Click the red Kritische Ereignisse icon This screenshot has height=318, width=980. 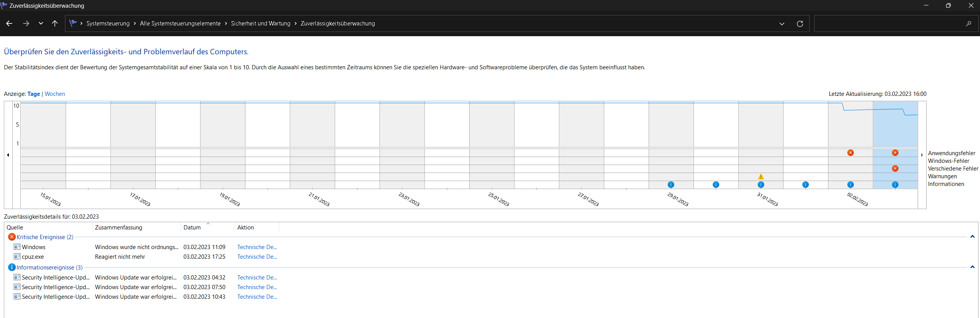(x=12, y=237)
